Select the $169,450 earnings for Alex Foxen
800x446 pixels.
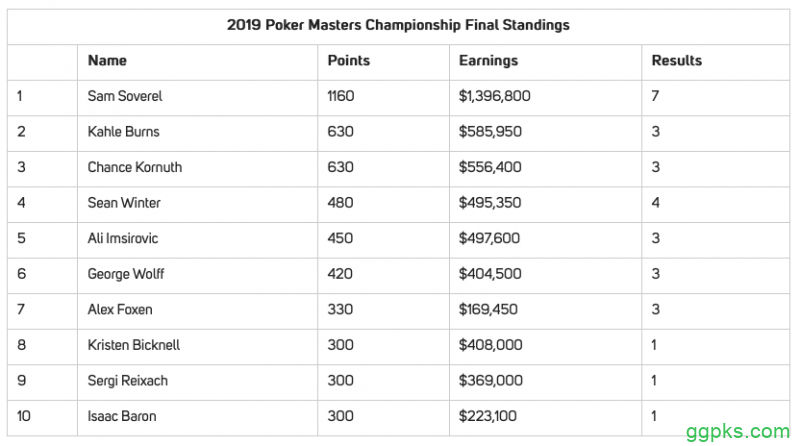click(488, 309)
